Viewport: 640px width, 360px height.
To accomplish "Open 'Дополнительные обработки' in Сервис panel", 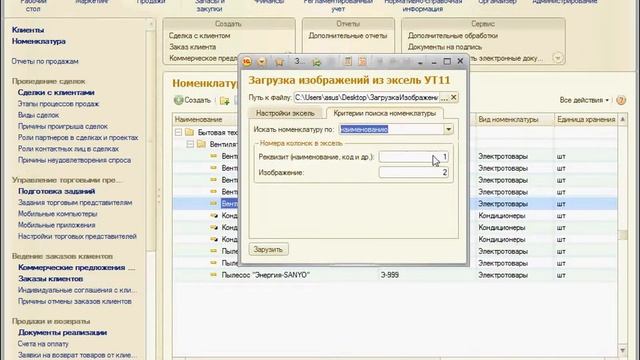I will (x=453, y=36).
